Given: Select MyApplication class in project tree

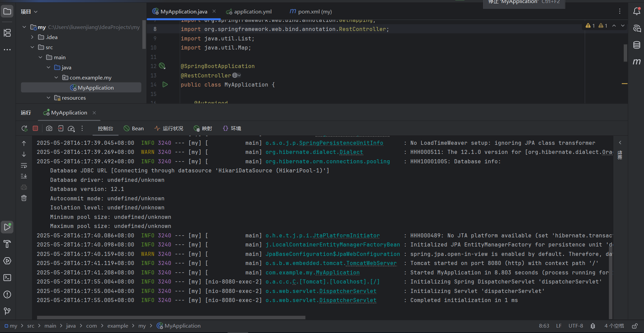Looking at the screenshot, I should [x=81, y=88].
